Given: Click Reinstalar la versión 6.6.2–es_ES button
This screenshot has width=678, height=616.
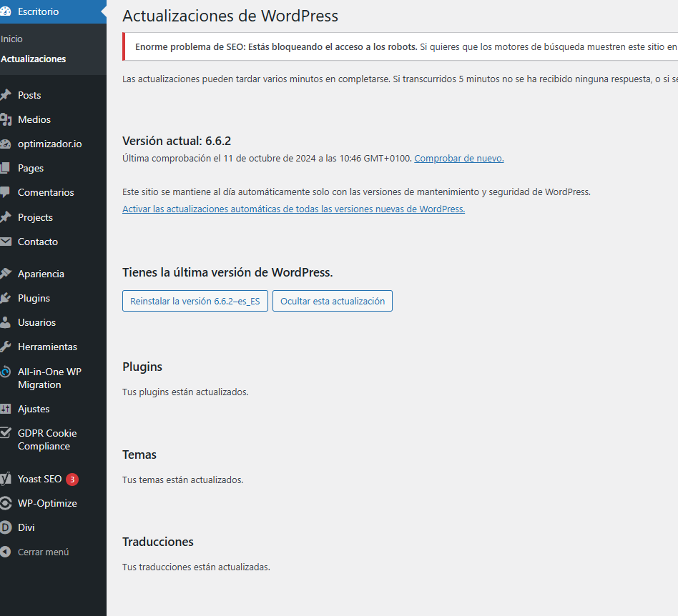Looking at the screenshot, I should [195, 301].
